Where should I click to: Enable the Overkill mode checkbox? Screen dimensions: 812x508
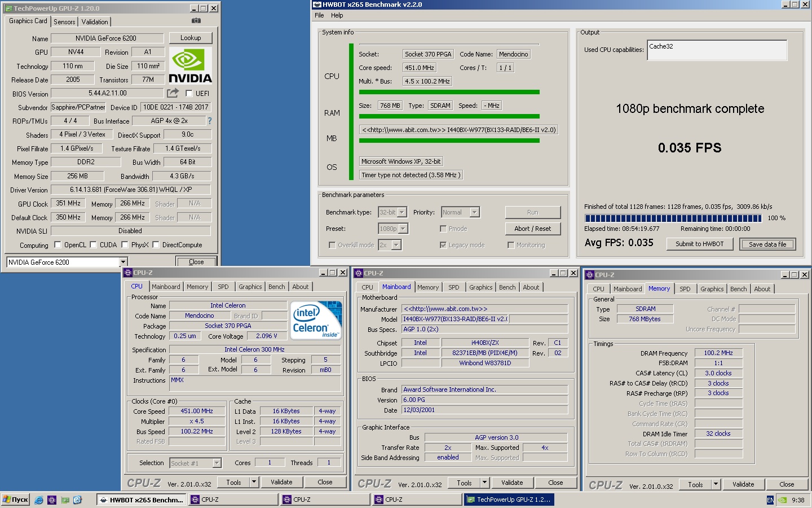(332, 245)
